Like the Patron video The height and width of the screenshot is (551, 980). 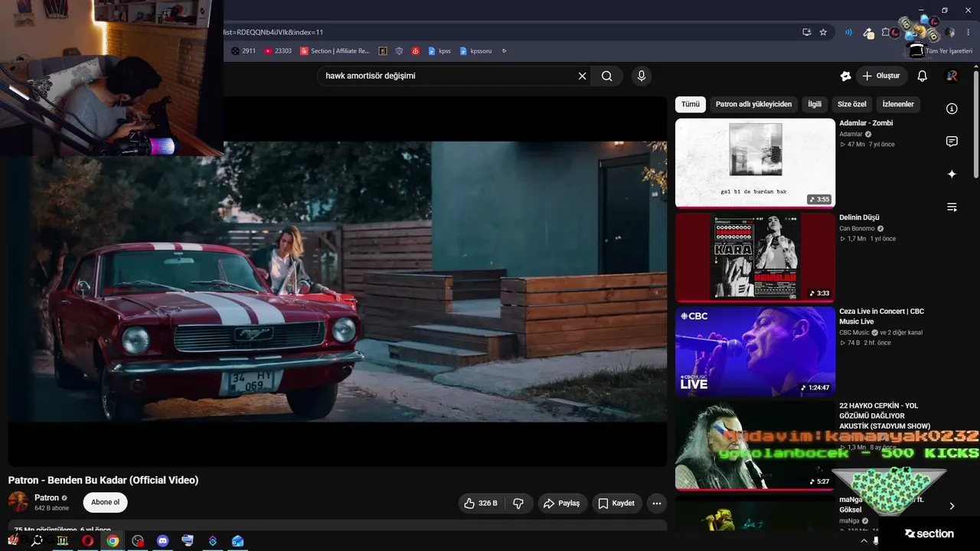pyautogui.click(x=481, y=503)
